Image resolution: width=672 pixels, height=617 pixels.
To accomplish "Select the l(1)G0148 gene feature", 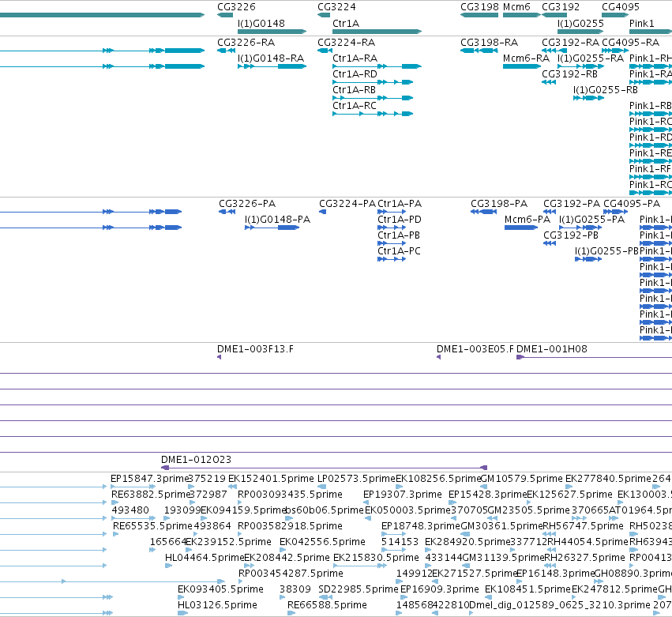I will [272, 32].
